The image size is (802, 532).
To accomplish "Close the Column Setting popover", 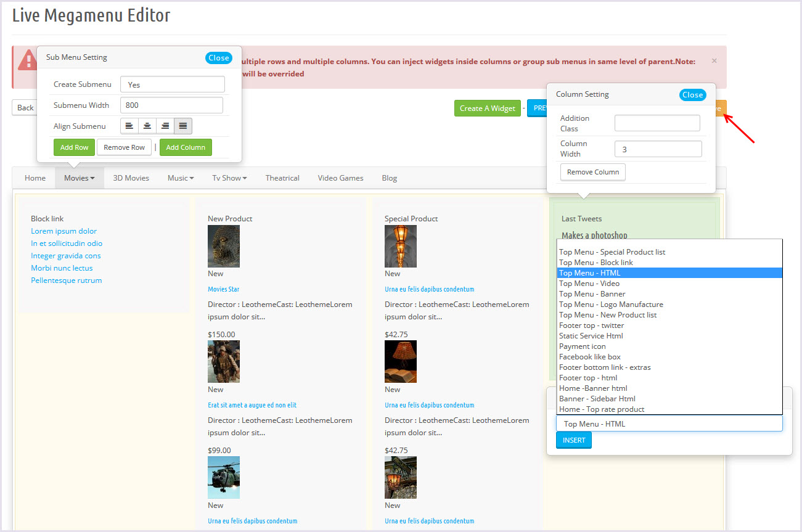I will [692, 95].
